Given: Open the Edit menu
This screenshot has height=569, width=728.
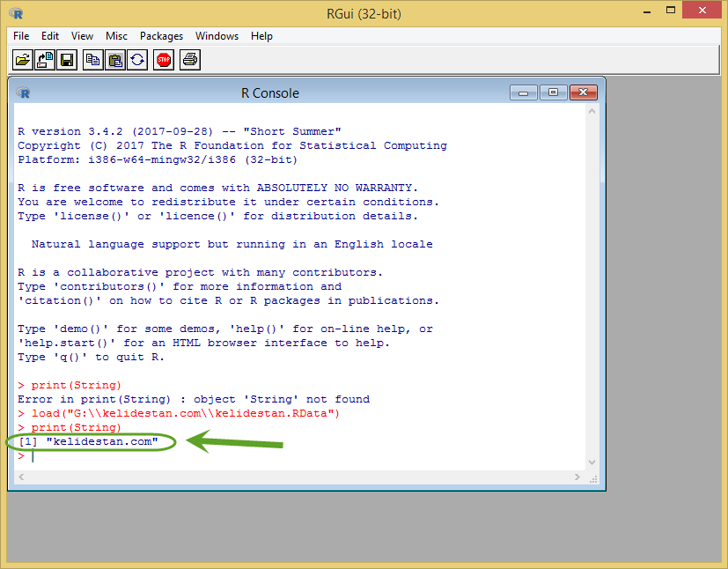Looking at the screenshot, I should click(x=49, y=36).
